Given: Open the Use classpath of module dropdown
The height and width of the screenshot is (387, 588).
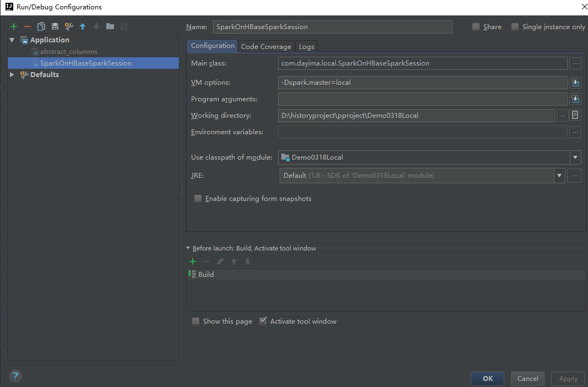Looking at the screenshot, I should coord(575,157).
